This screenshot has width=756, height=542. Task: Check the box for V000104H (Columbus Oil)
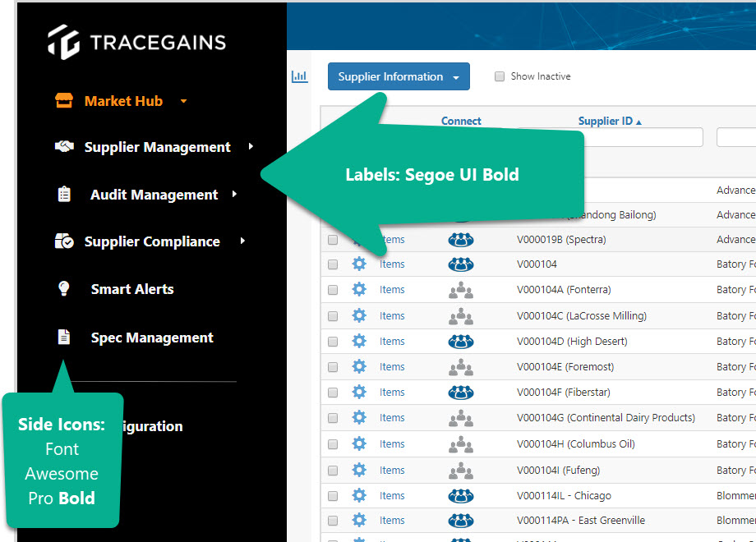333,443
